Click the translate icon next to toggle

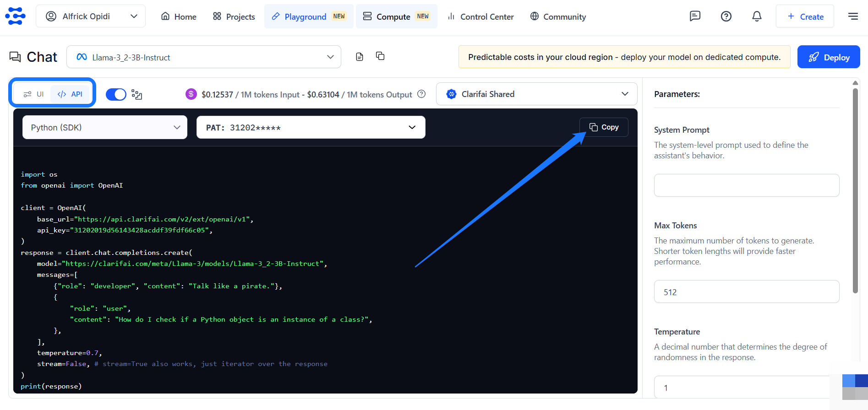(136, 94)
